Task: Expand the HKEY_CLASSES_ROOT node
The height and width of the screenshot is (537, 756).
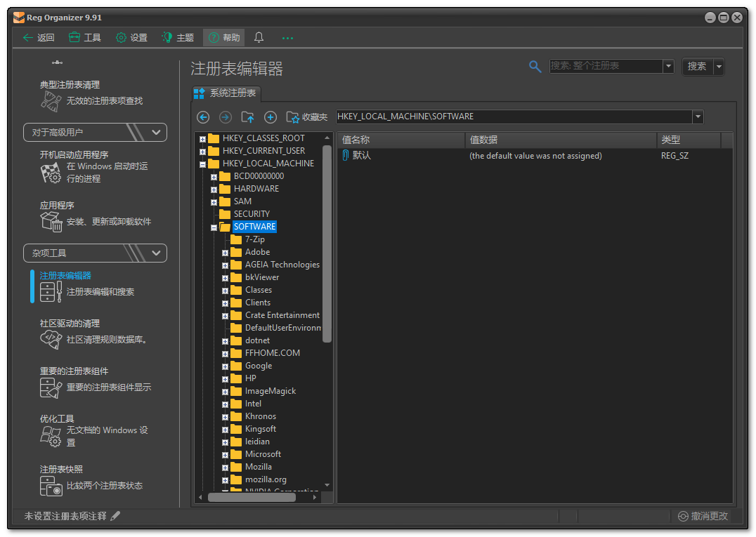Action: [x=202, y=139]
